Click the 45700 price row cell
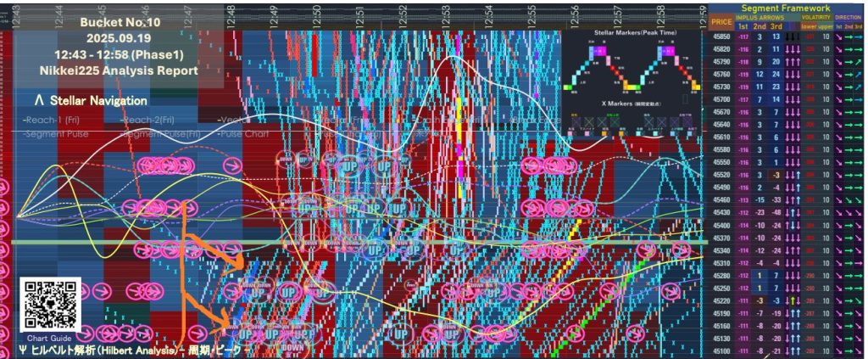The image size is (868, 359). pos(722,99)
